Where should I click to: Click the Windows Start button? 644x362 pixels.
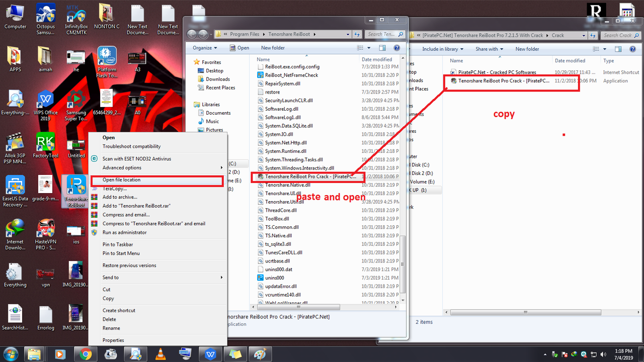11,353
